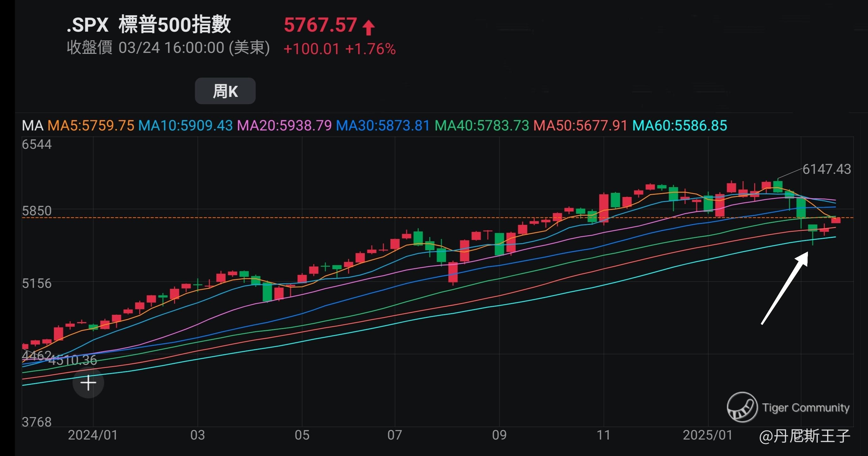Screen dimensions: 868x456
Task: Click the MA5:5759.75 indicator label
Action: [x=91, y=126]
